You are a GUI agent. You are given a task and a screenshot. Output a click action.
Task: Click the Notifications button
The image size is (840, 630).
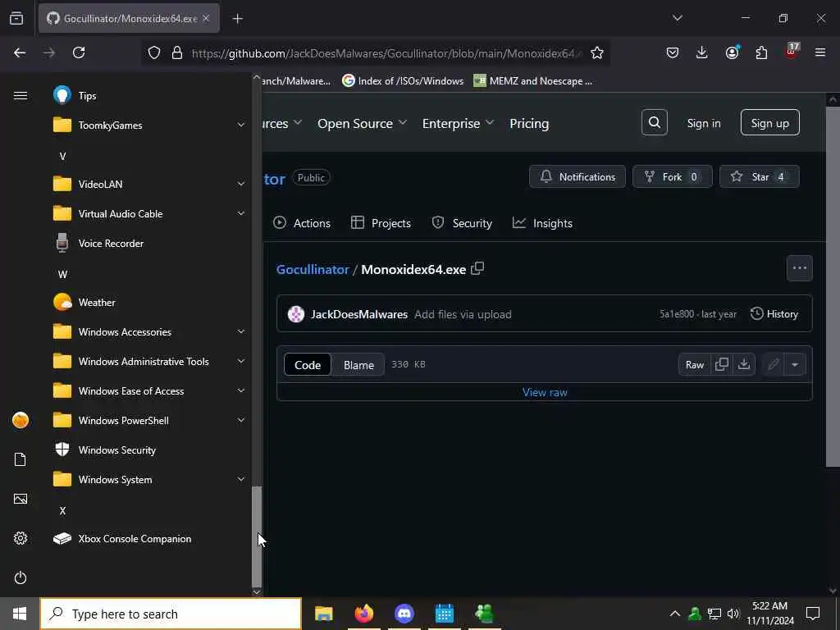point(577,177)
